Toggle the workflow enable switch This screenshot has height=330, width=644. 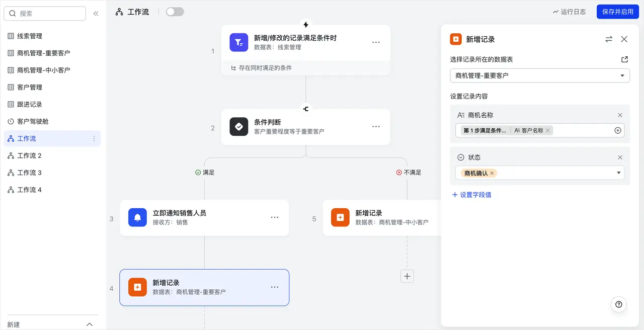click(x=175, y=12)
